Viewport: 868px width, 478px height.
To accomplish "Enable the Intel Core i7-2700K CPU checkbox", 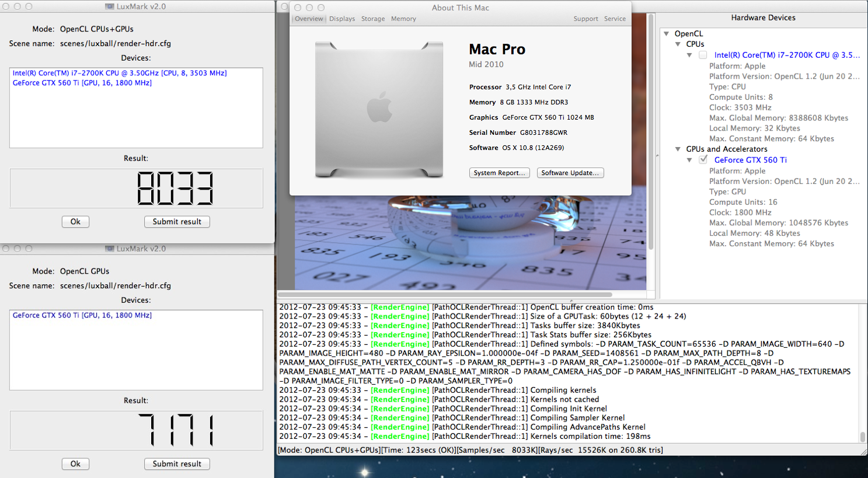I will pyautogui.click(x=703, y=55).
